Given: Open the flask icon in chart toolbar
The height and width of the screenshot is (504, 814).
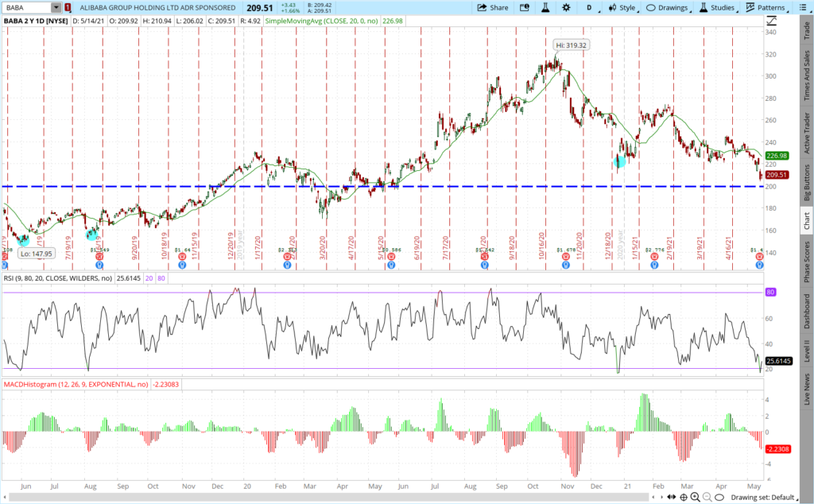Looking at the screenshot, I should [x=545, y=7].
